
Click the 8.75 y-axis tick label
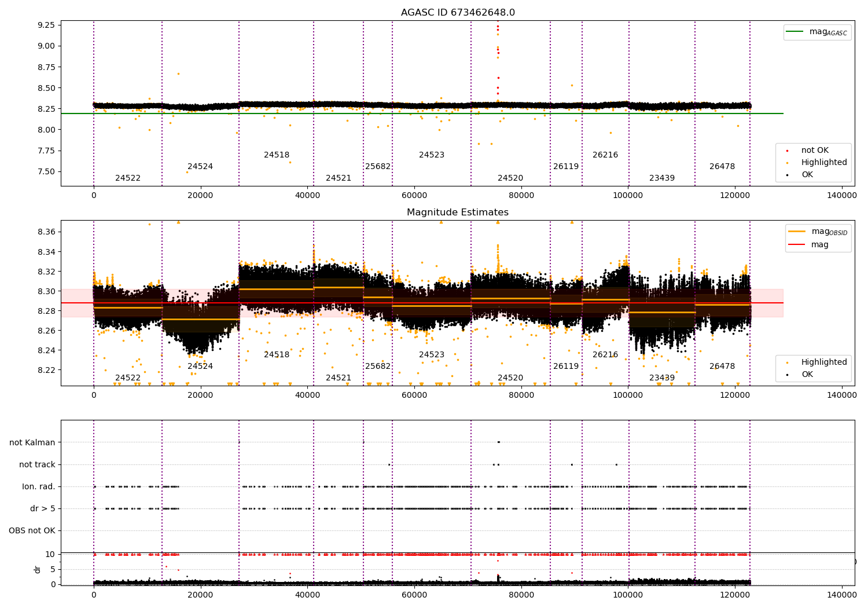pos(46,67)
